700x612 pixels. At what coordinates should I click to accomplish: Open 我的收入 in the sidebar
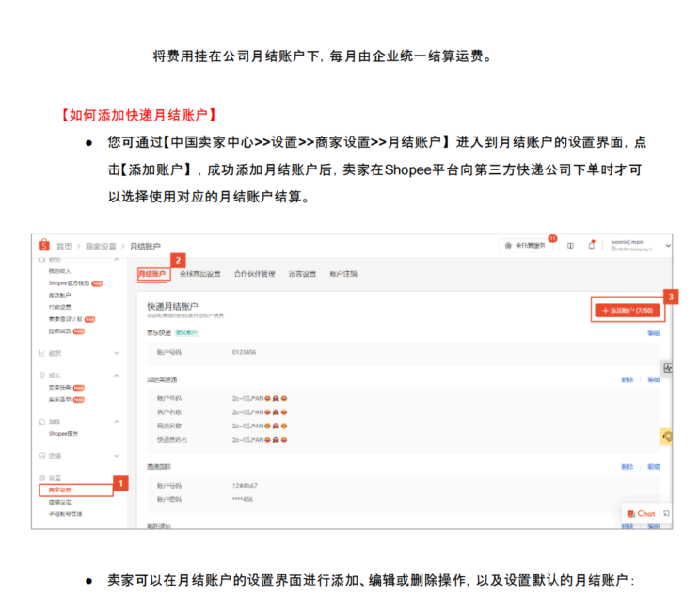[x=59, y=271]
